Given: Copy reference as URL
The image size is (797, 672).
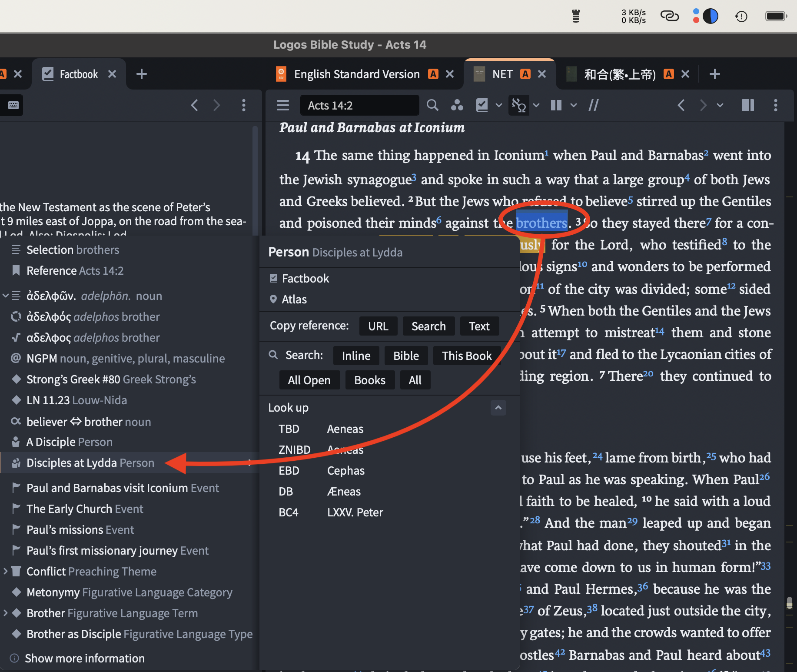Looking at the screenshot, I should [378, 326].
